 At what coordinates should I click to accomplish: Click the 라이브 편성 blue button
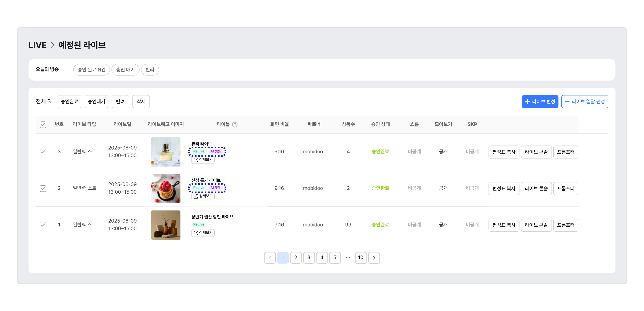pos(540,101)
